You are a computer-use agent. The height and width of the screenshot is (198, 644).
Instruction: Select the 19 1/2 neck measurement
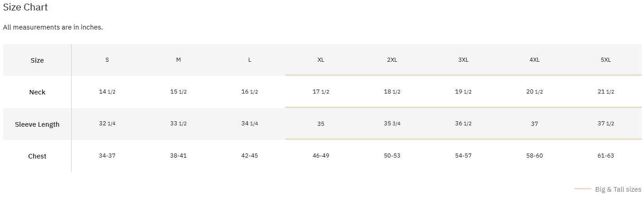(x=463, y=92)
